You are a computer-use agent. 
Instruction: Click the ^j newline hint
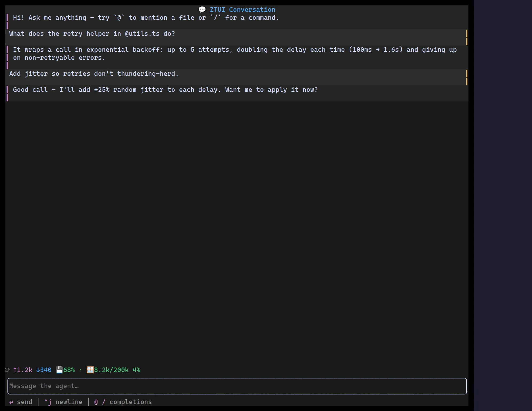click(x=63, y=402)
